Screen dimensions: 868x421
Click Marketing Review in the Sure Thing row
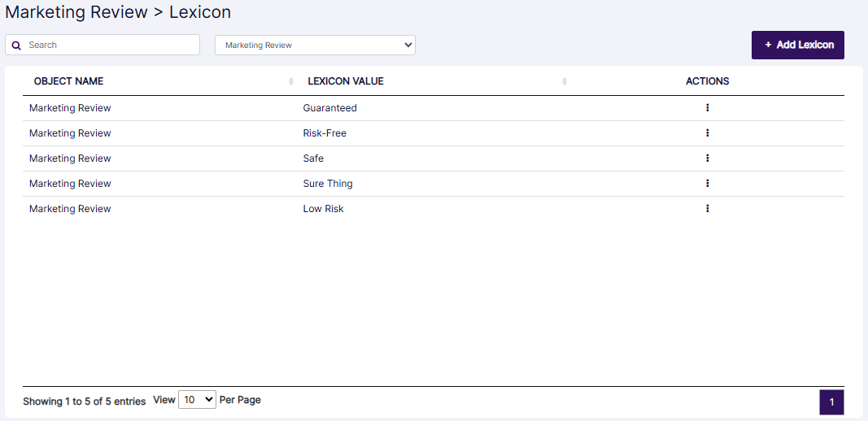tap(70, 183)
